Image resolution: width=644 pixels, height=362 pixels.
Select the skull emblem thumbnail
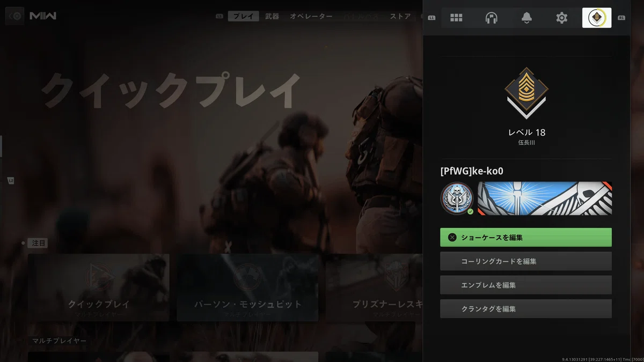click(457, 198)
